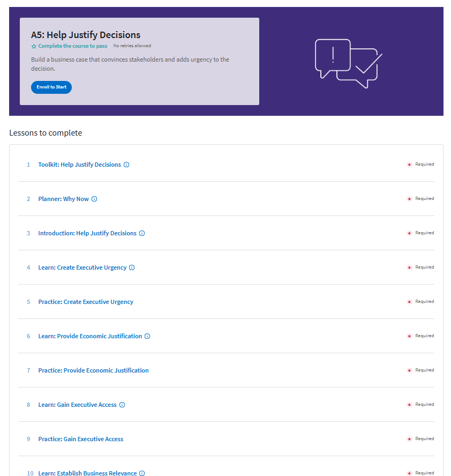Open info icon for Learn: Establish Business Relevance
This screenshot has width=451, height=476.
click(142, 473)
